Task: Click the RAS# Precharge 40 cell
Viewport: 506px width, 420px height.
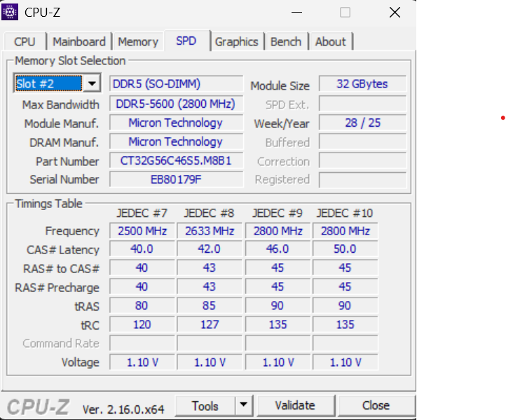Action: (x=142, y=286)
